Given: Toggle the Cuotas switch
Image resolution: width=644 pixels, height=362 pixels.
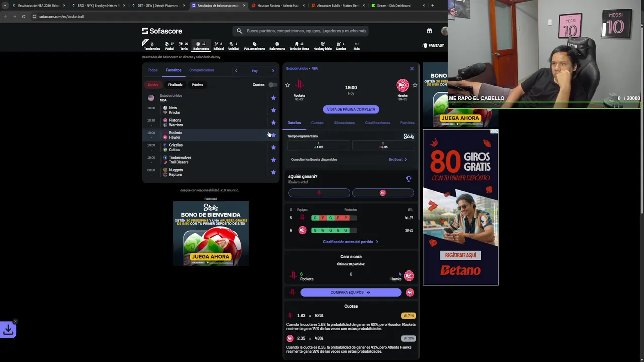Looking at the screenshot, I should coord(272,85).
